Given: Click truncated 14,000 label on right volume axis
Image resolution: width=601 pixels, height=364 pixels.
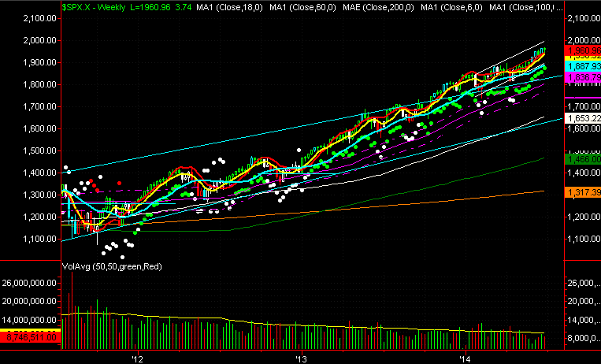Looking at the screenshot, I should click(x=584, y=320).
